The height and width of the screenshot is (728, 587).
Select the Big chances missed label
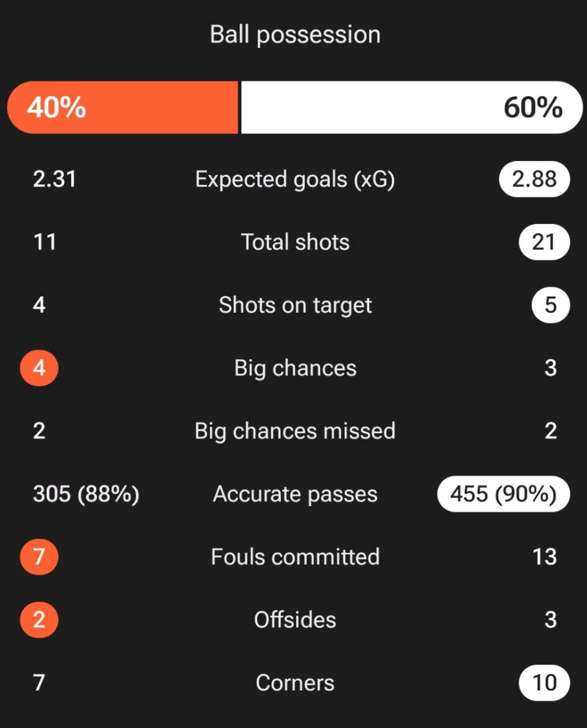pos(295,431)
